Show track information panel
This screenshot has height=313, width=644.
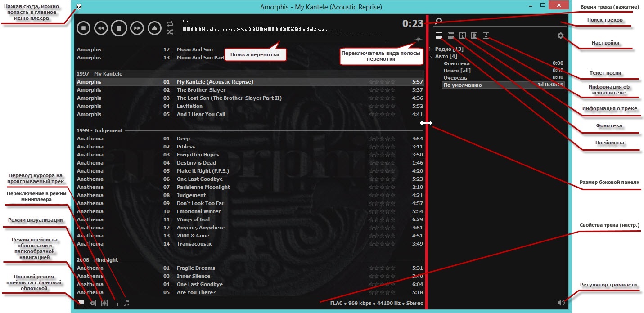(463, 36)
